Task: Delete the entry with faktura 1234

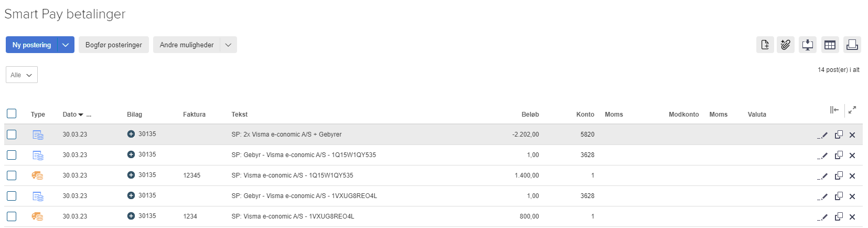Action: click(852, 217)
